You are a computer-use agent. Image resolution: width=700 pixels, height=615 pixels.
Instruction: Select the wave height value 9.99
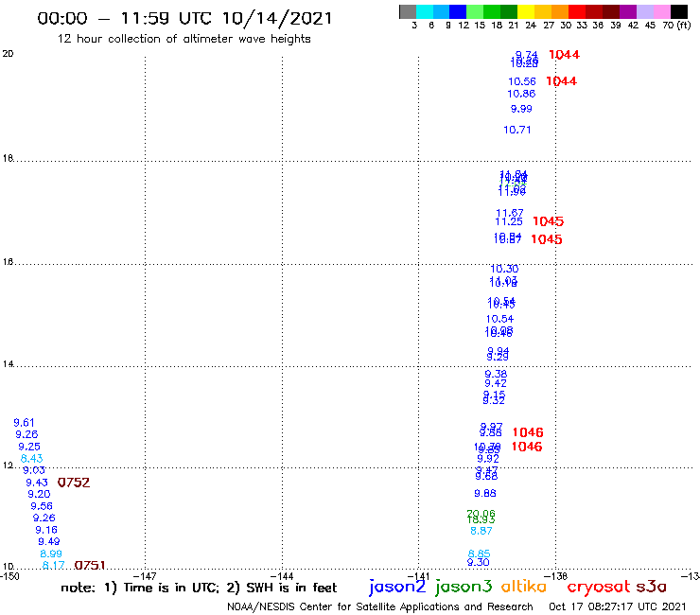click(521, 109)
